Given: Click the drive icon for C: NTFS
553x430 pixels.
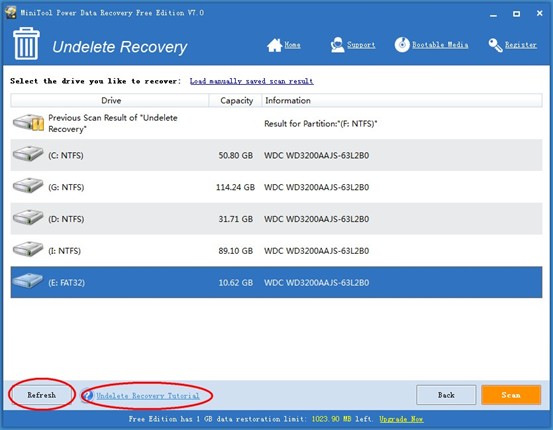Looking at the screenshot, I should pyautogui.click(x=28, y=154).
